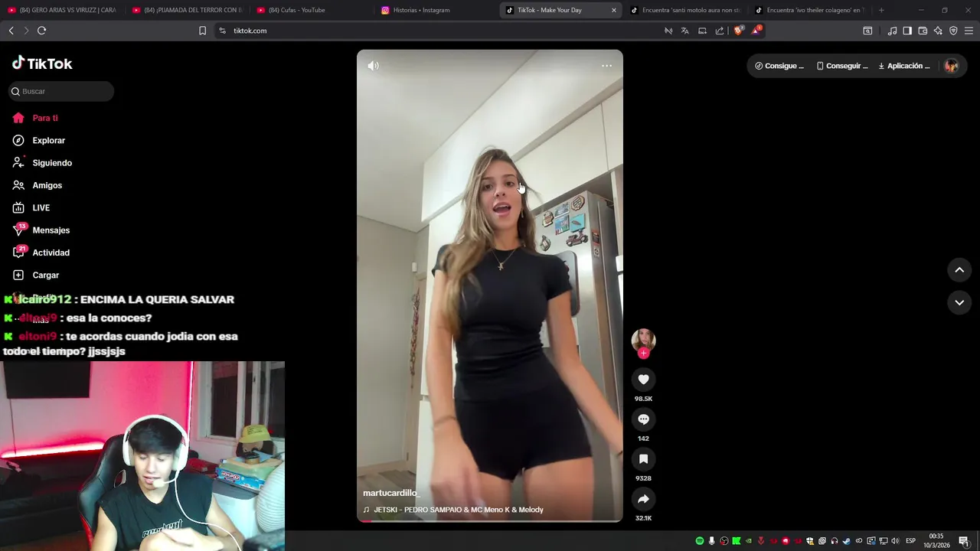This screenshot has width=980, height=551.
Task: Open Mensajes inbox with notification badge
Action: pos(41,230)
